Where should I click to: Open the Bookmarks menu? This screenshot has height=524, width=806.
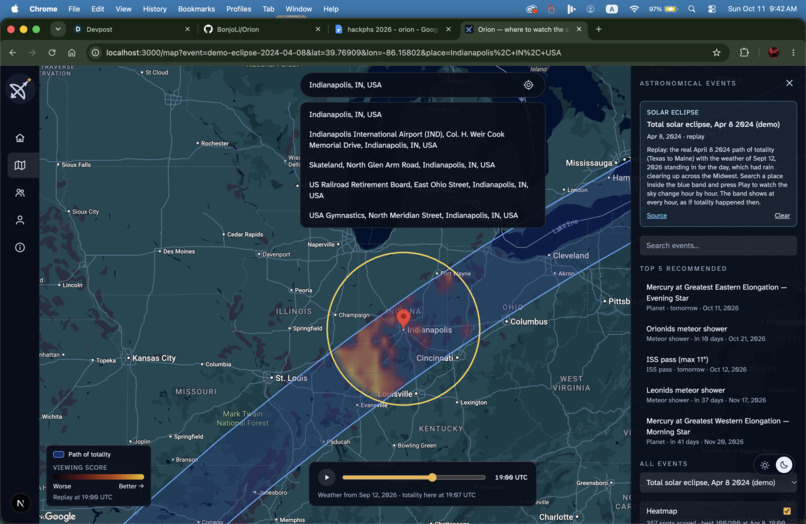pos(196,9)
